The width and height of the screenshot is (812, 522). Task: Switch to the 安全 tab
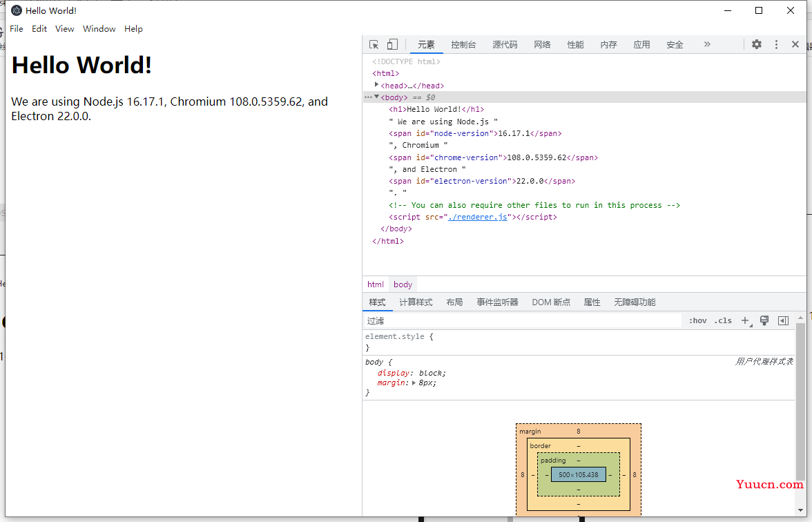click(x=675, y=44)
